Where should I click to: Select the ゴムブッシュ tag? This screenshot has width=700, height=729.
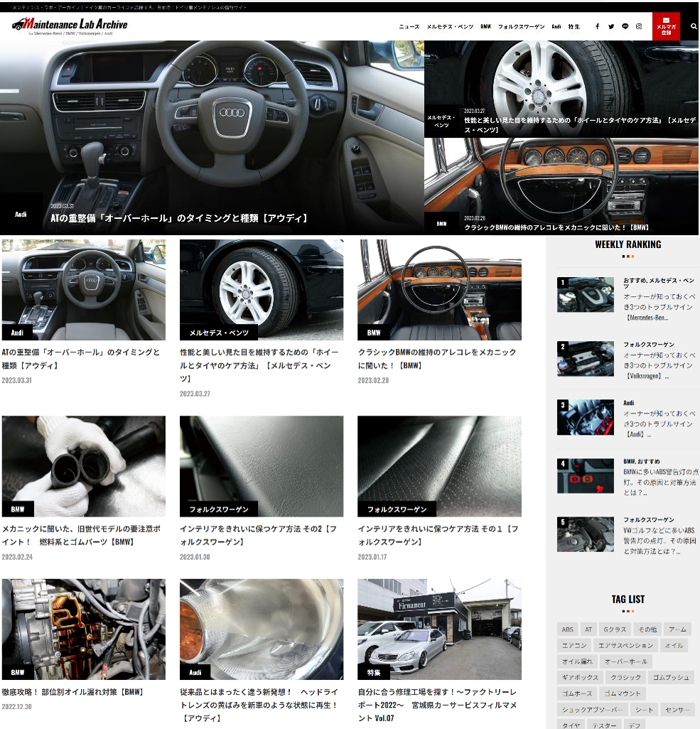tap(671, 677)
